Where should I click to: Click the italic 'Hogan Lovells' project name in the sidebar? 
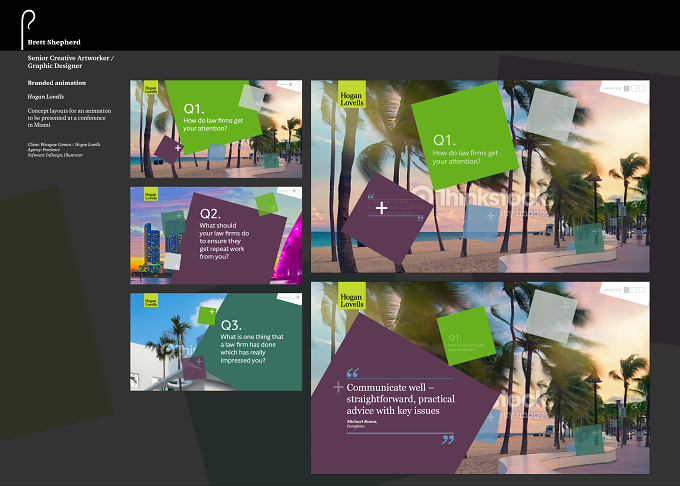[x=46, y=97]
